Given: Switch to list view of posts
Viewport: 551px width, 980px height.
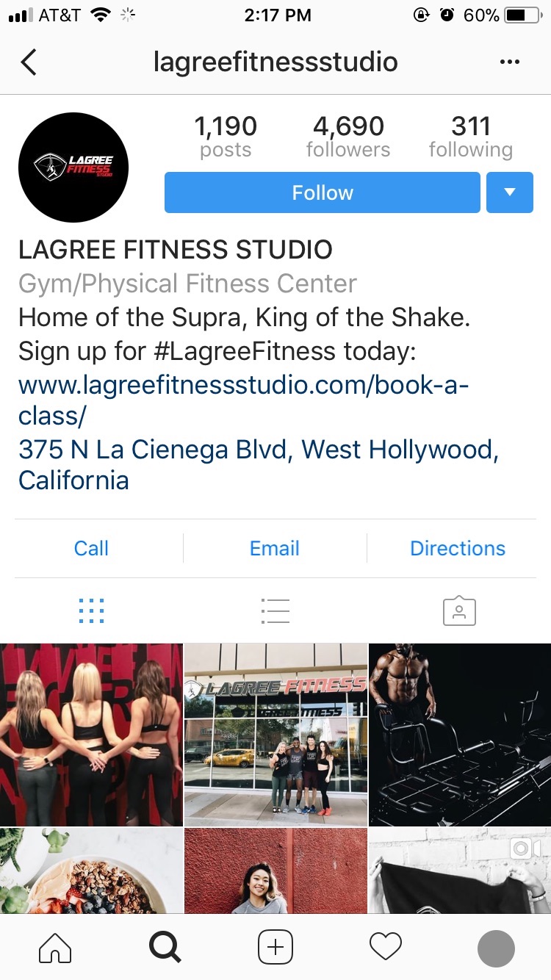Looking at the screenshot, I should [x=275, y=611].
